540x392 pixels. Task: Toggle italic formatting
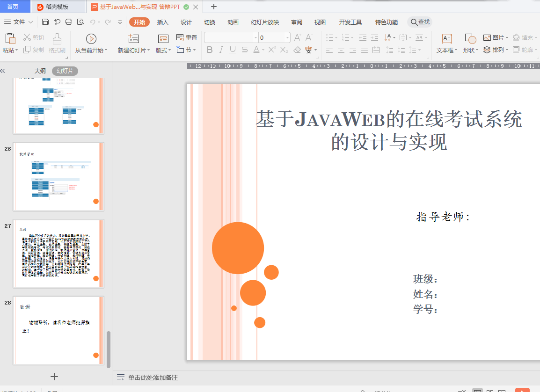221,50
